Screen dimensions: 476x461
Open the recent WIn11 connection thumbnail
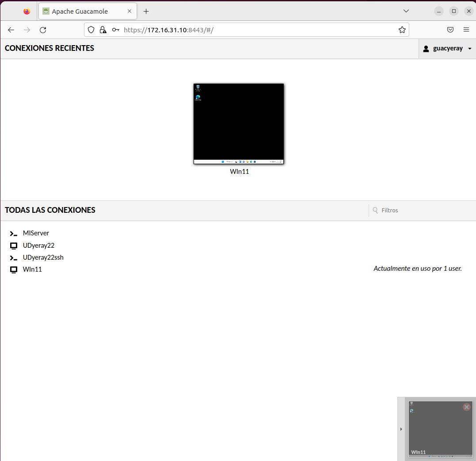239,124
